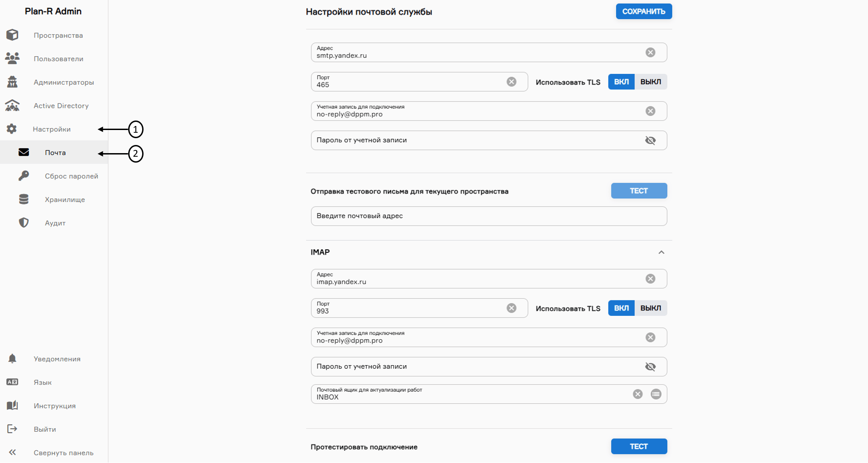Clear the IMAP port 993 value
The width and height of the screenshot is (868, 463).
click(511, 308)
